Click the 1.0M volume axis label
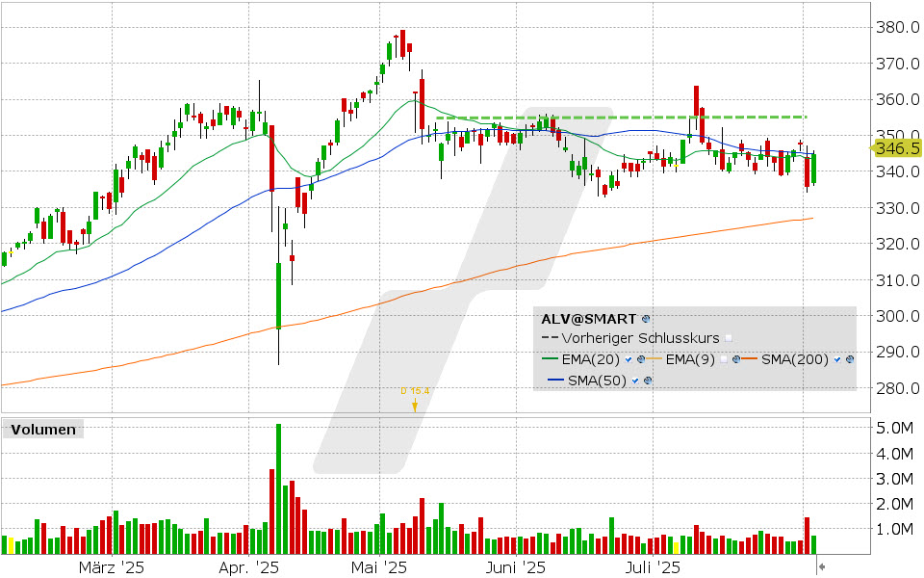This screenshot has width=924, height=578. (x=894, y=529)
